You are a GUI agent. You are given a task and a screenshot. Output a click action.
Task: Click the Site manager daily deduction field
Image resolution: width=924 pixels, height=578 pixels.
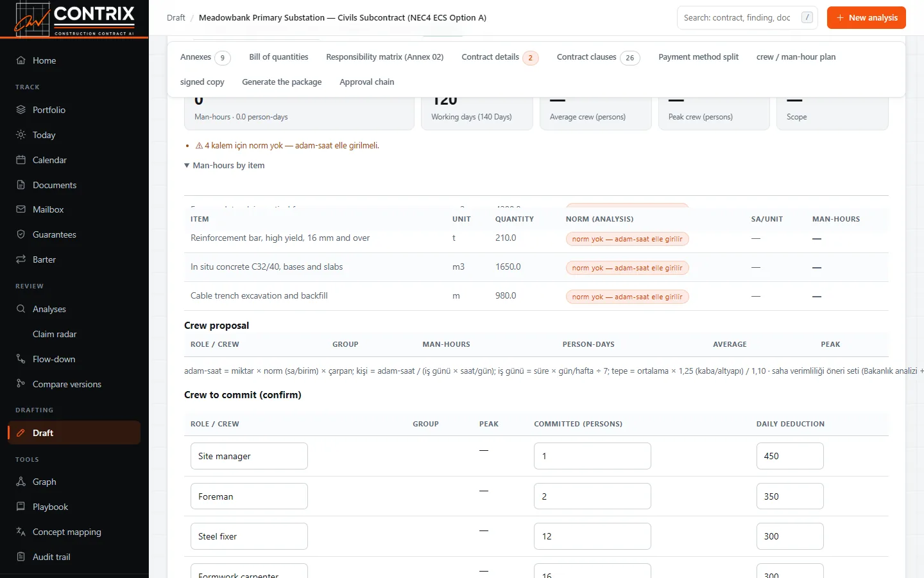(x=790, y=456)
